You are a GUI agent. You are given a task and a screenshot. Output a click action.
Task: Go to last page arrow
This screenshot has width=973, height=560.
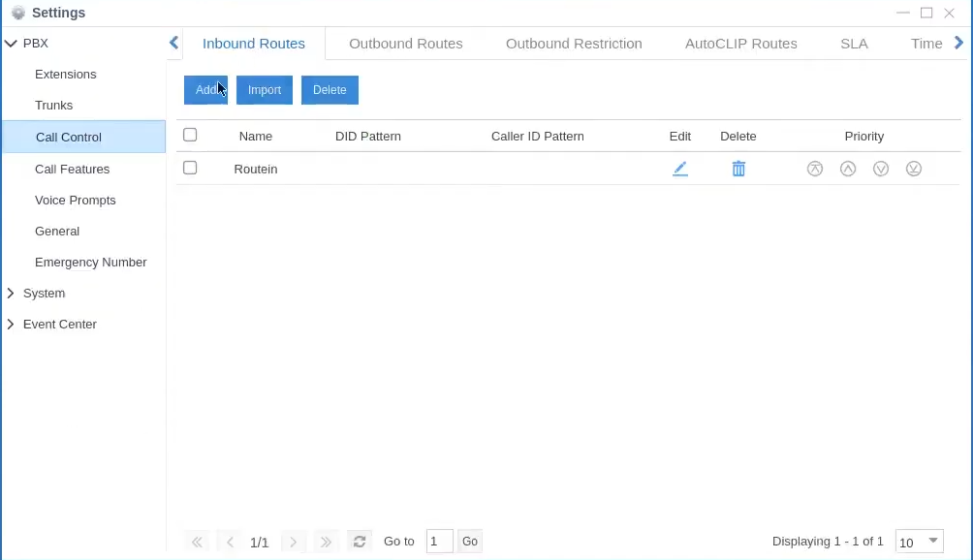(326, 542)
